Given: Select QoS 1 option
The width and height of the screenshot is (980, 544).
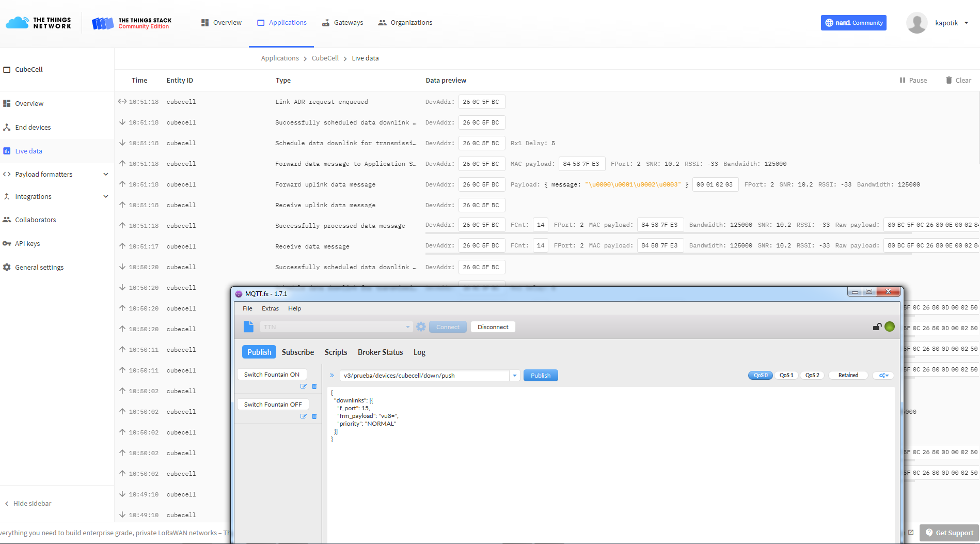Looking at the screenshot, I should tap(786, 376).
